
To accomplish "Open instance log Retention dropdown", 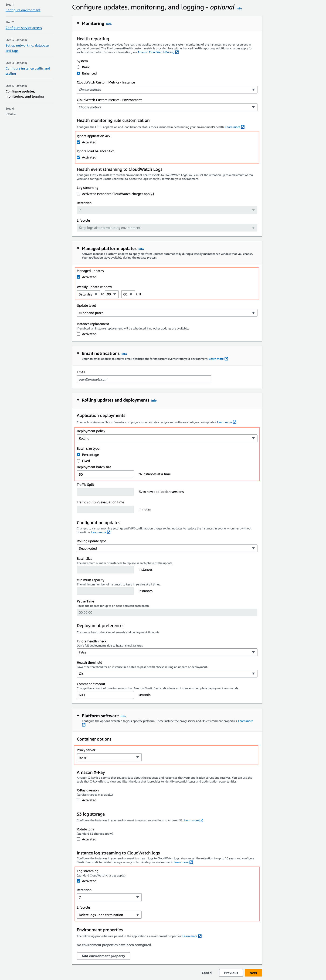I will click(x=109, y=897).
